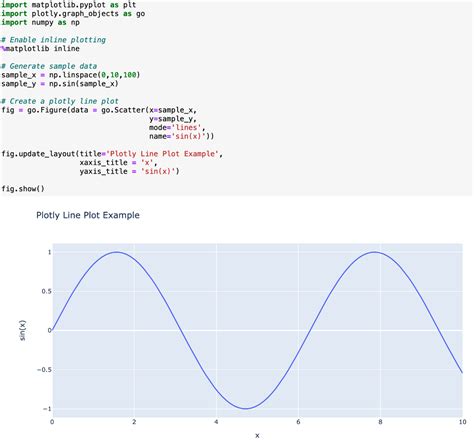Click the "yaxis_title = 'sin(x)')" line
This screenshot has width=474, height=443.
pos(129,171)
